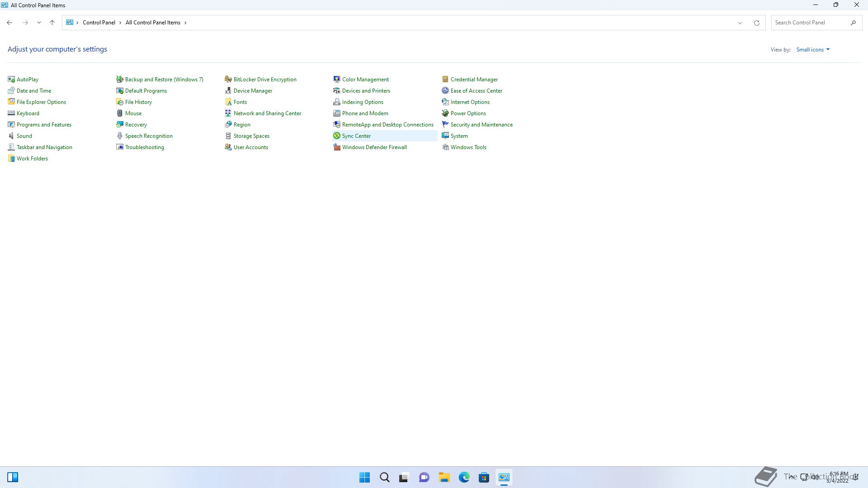Open File Explorer Options link
Screen dimensions: 868x488
[41, 102]
